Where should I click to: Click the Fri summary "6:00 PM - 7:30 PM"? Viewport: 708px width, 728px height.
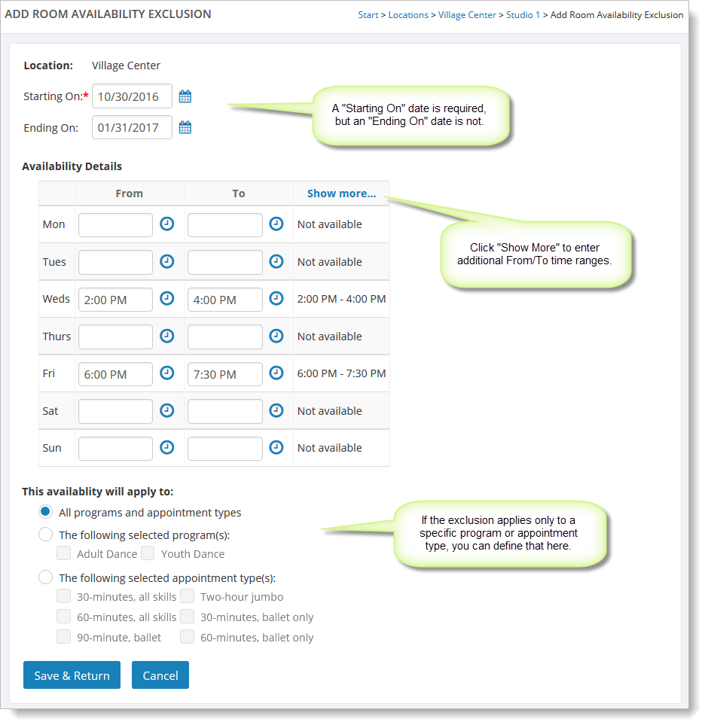[341, 373]
